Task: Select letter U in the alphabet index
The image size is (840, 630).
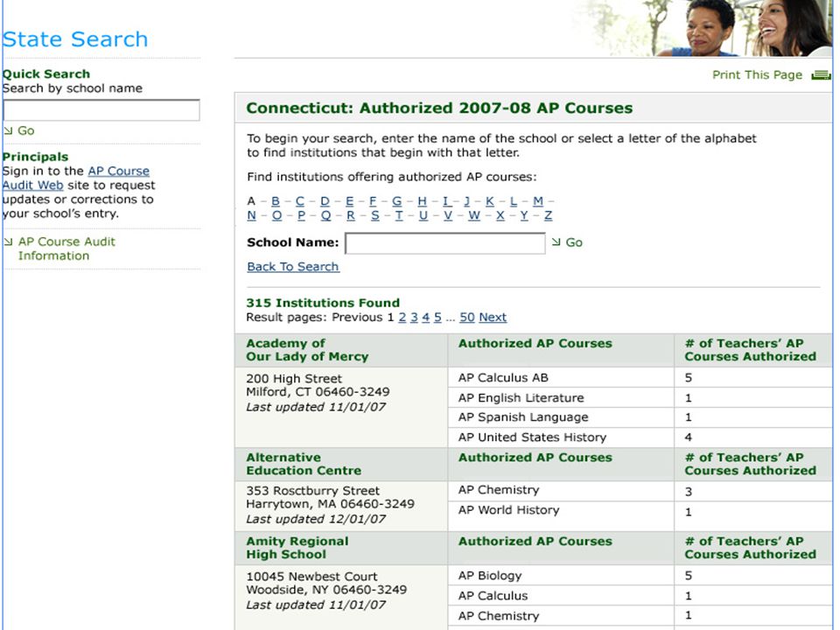Action: [x=423, y=216]
